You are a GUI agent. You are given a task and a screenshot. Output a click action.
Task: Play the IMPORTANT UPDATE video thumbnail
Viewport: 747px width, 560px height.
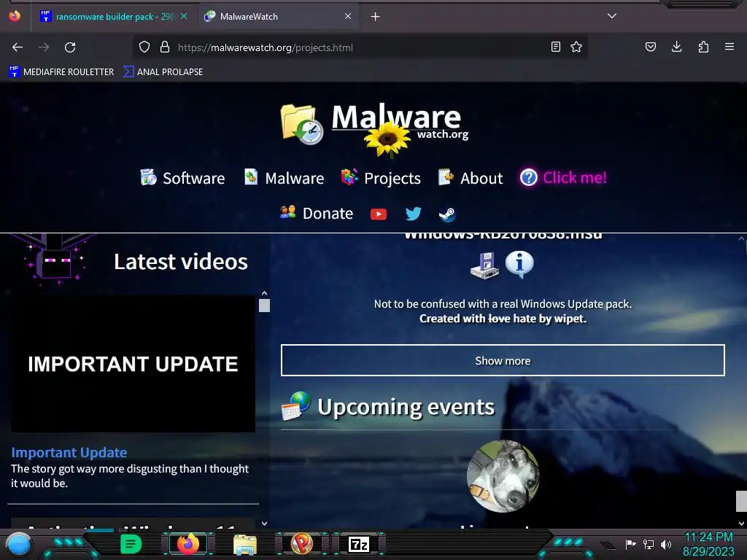coord(133,364)
